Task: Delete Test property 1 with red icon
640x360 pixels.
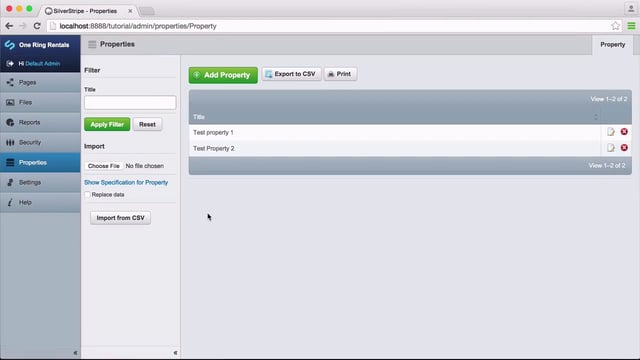Action: [624, 132]
